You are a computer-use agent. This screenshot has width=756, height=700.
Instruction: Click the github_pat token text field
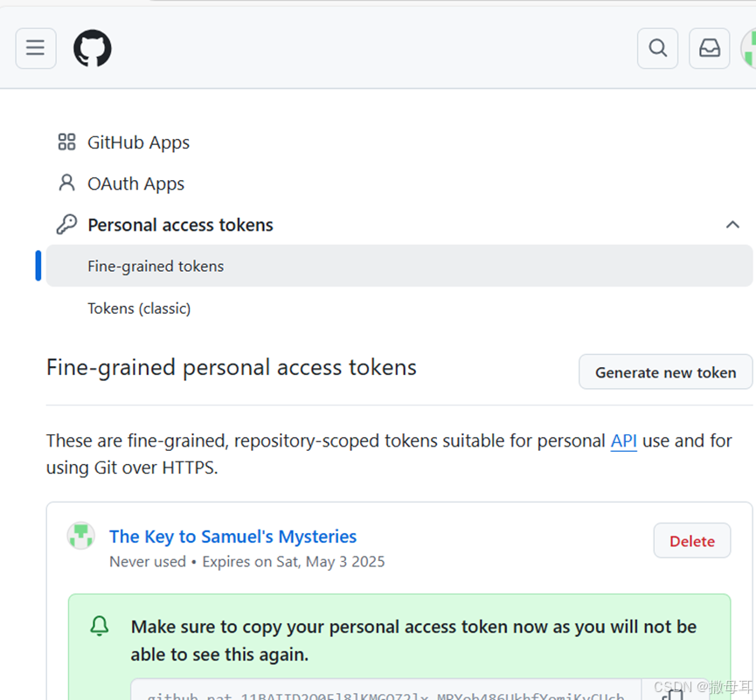[x=385, y=690]
